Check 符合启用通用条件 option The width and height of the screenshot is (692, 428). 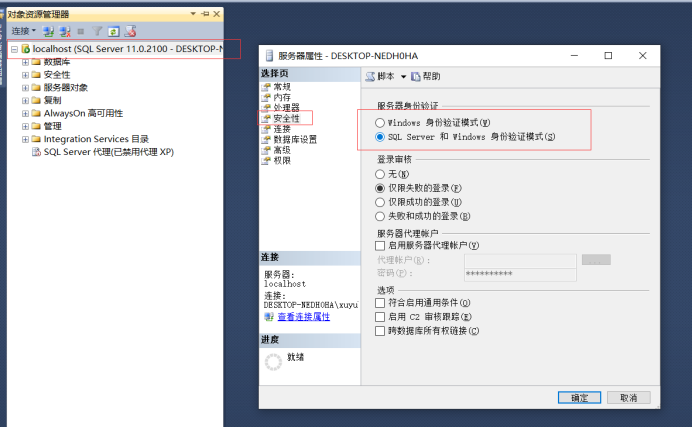click(380, 303)
